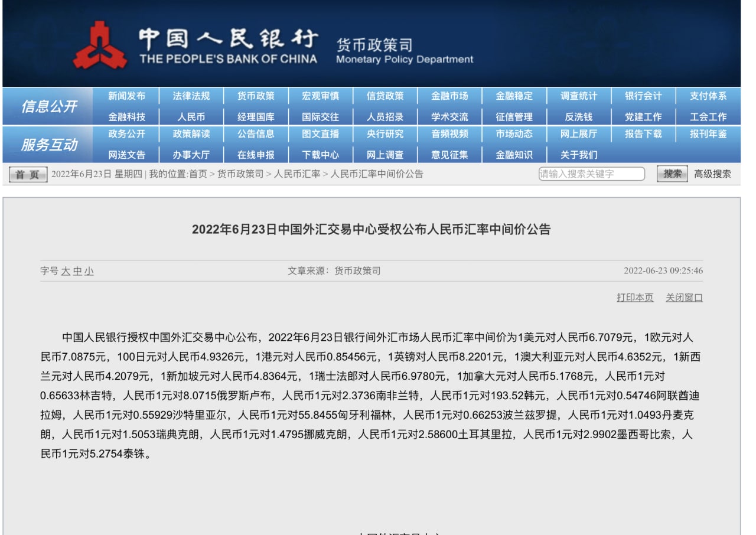The image size is (756, 535).
Task: Select 经理国库 menu item
Action: coord(256,117)
